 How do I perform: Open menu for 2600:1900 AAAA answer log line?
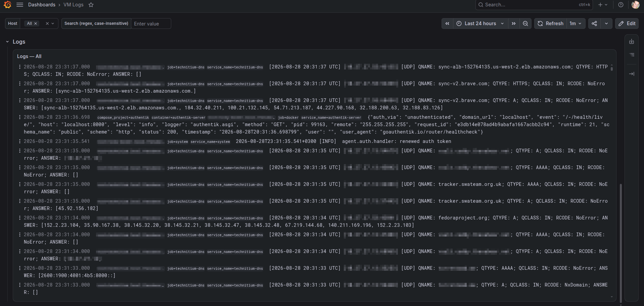20,268
